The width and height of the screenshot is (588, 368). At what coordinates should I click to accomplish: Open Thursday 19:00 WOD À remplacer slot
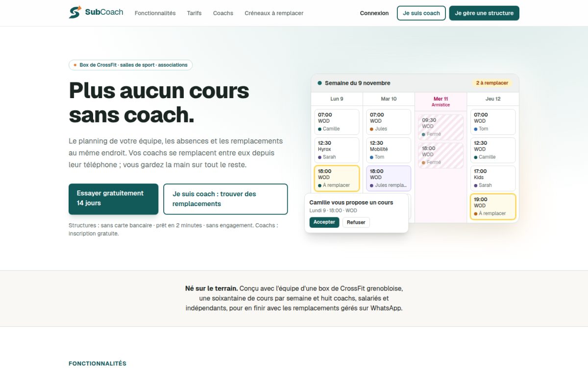click(493, 207)
